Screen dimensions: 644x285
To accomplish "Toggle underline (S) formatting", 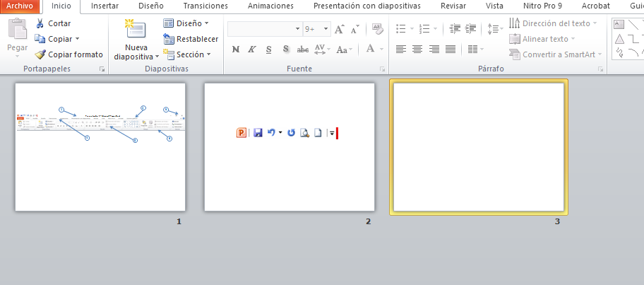I will [x=269, y=50].
